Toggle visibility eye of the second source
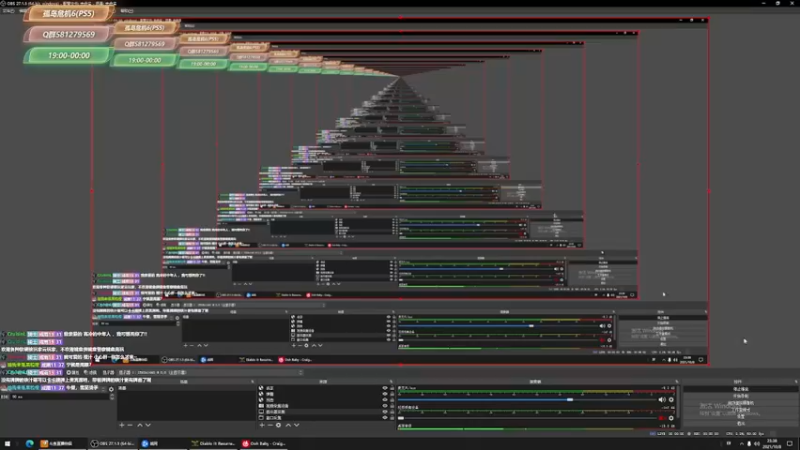Screen dimensions: 800x450 coord(385,394)
